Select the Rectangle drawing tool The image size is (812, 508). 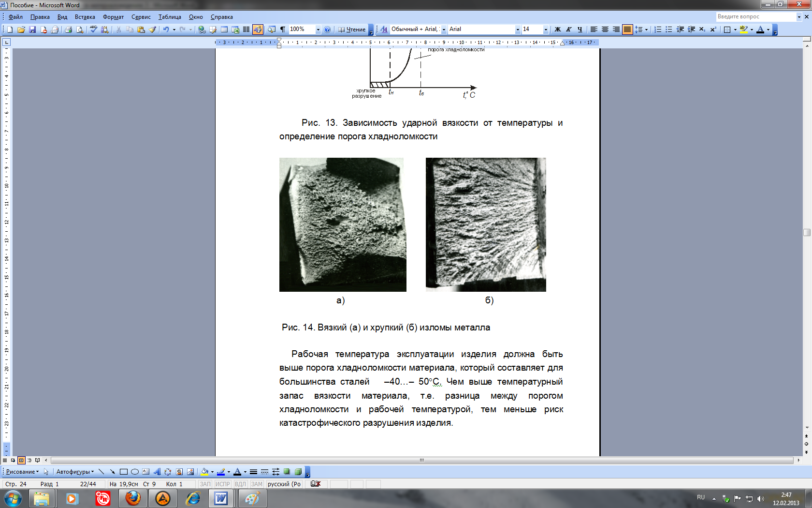pos(124,472)
